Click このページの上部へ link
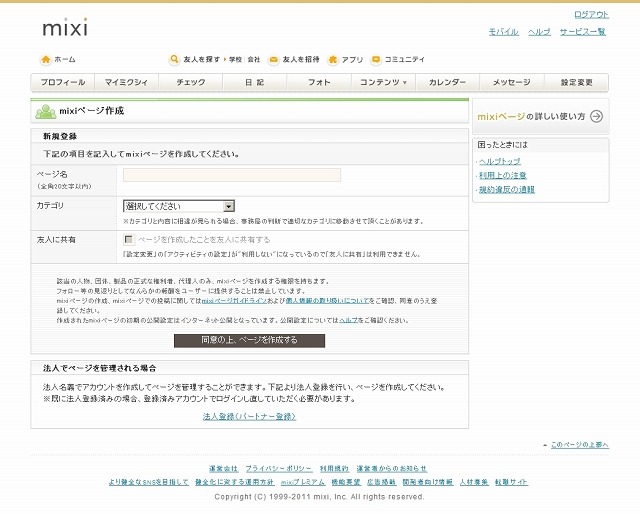Image resolution: width=640 pixels, height=514 pixels. click(580, 445)
